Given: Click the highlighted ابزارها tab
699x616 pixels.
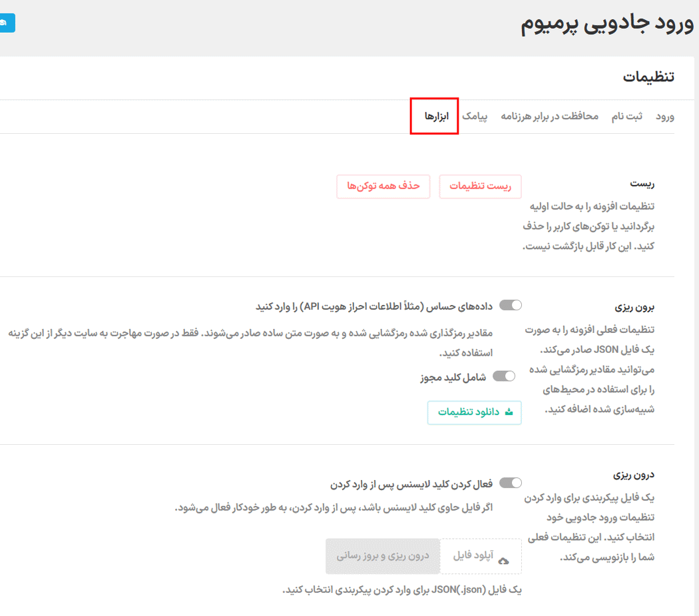Looking at the screenshot, I should click(x=434, y=116).
